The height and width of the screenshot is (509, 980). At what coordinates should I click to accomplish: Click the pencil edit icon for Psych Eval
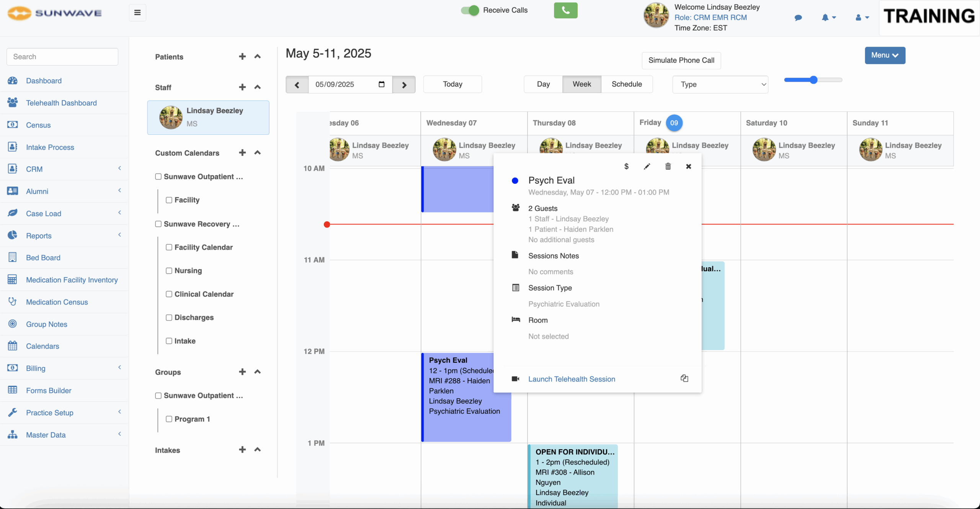(647, 166)
